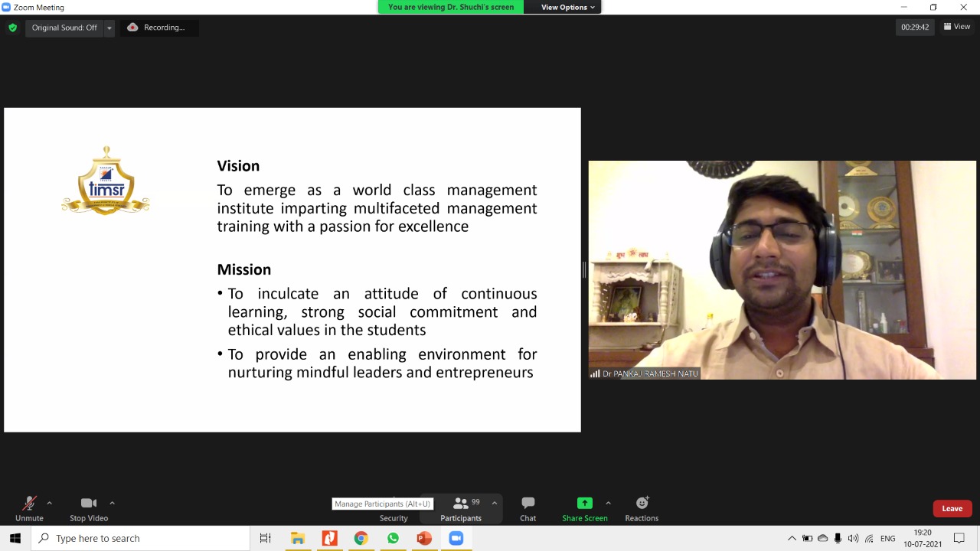Expand audio options arrow next to Unmute
This screenshot has height=551, width=980.
pyautogui.click(x=50, y=503)
